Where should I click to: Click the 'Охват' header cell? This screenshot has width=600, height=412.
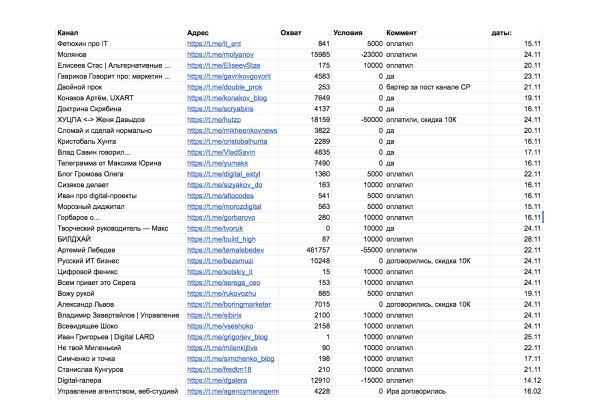[292, 32]
